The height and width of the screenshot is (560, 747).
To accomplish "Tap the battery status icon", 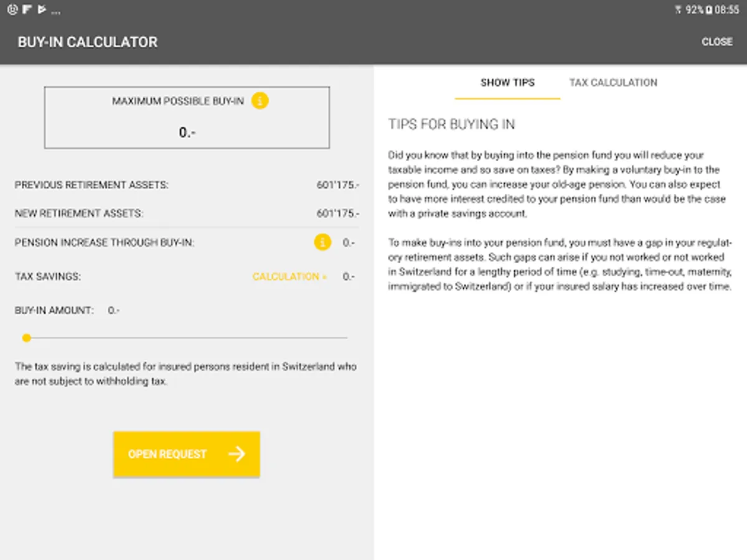I will pos(709,9).
